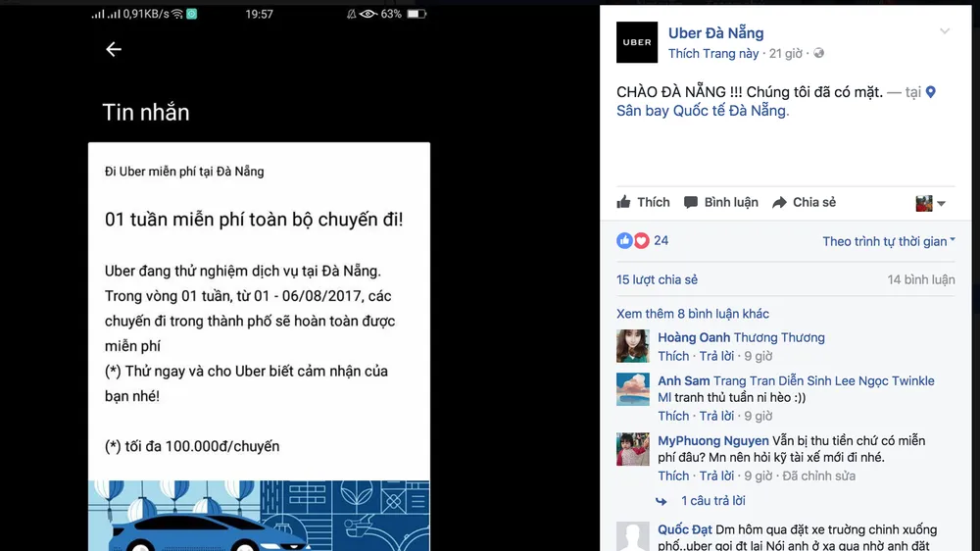Click Thích Trang này link

pyautogui.click(x=713, y=54)
